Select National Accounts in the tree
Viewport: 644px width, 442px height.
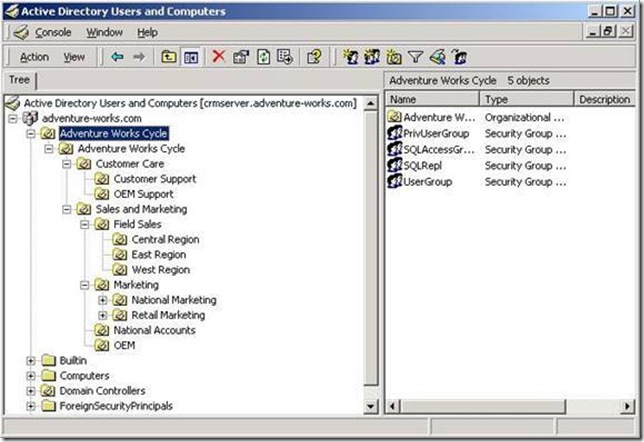click(154, 330)
